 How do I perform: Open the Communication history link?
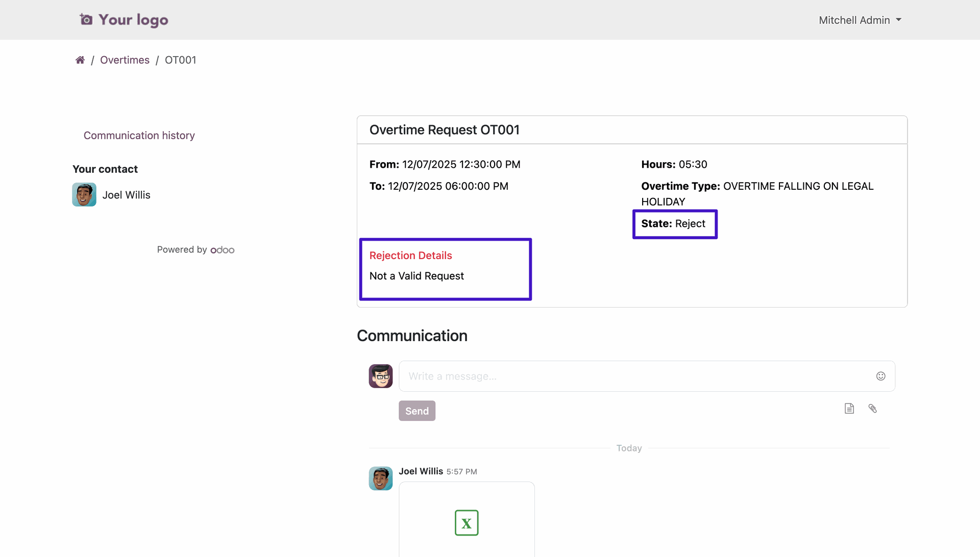[139, 136]
